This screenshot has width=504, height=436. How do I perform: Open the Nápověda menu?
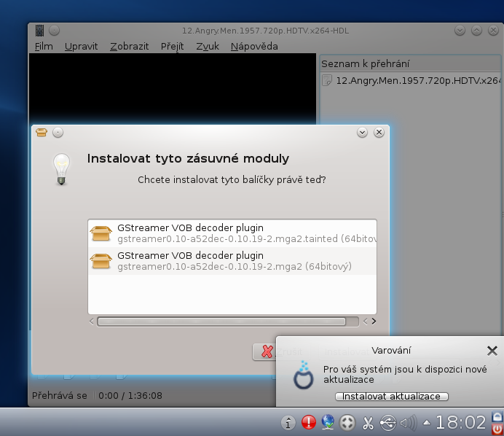click(254, 46)
